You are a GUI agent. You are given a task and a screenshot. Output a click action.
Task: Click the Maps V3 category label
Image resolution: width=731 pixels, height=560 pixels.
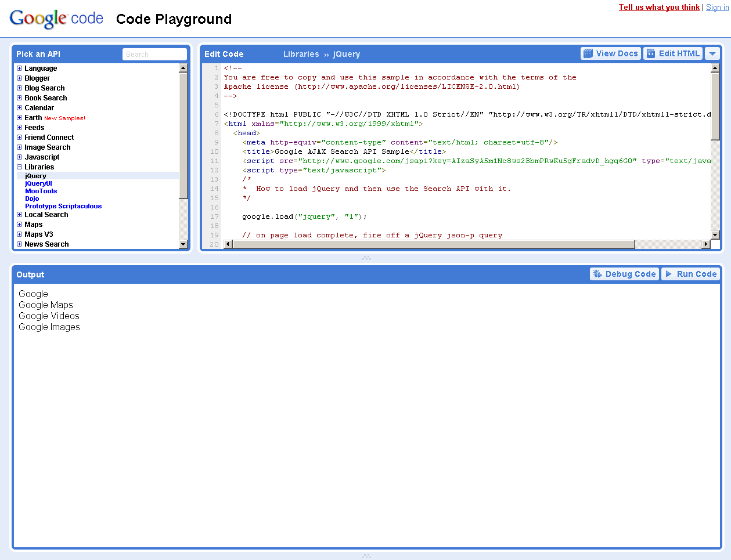tap(38, 234)
